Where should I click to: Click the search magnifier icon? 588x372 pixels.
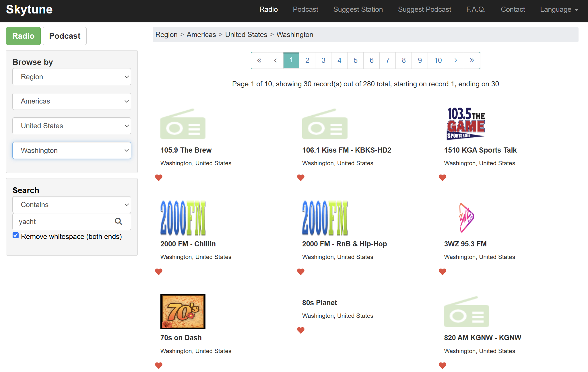[x=118, y=221]
